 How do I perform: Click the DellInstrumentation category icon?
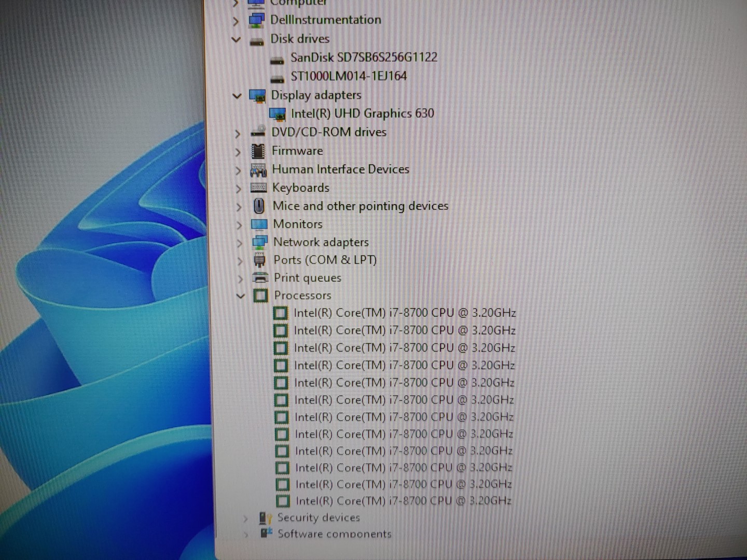click(x=256, y=20)
